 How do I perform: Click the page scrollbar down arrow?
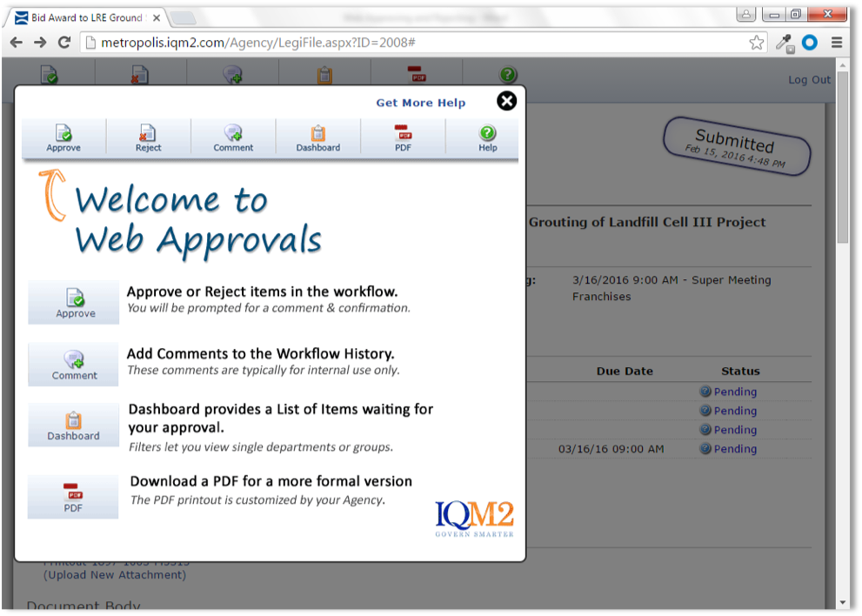click(x=842, y=603)
